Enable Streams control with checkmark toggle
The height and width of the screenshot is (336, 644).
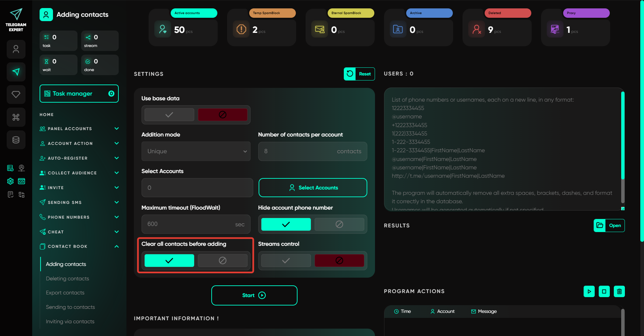pos(286,261)
